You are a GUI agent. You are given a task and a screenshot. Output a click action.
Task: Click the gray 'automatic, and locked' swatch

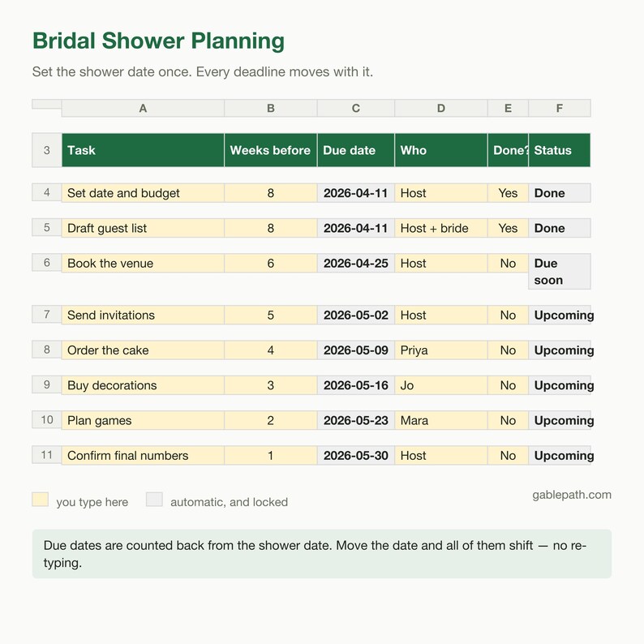pyautogui.click(x=154, y=500)
